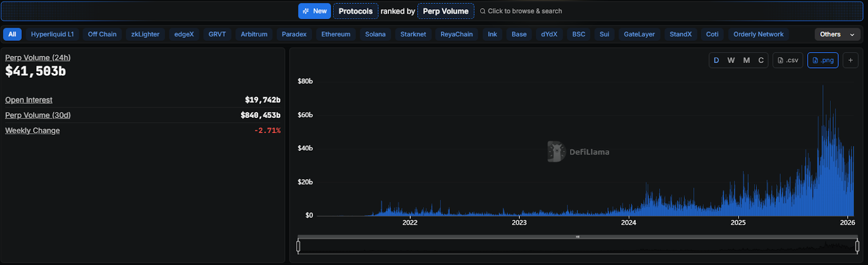Filter by Hyperliquid L1

[x=52, y=34]
